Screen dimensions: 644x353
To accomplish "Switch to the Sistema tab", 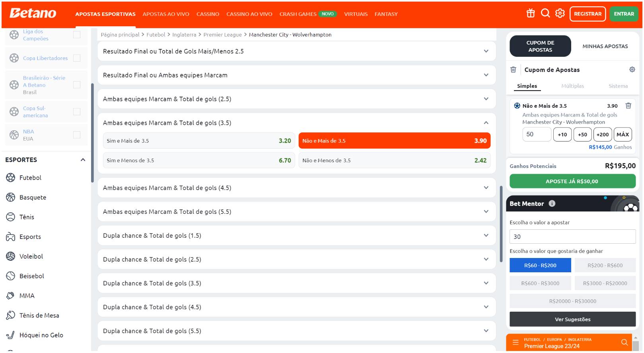I will tap(618, 86).
